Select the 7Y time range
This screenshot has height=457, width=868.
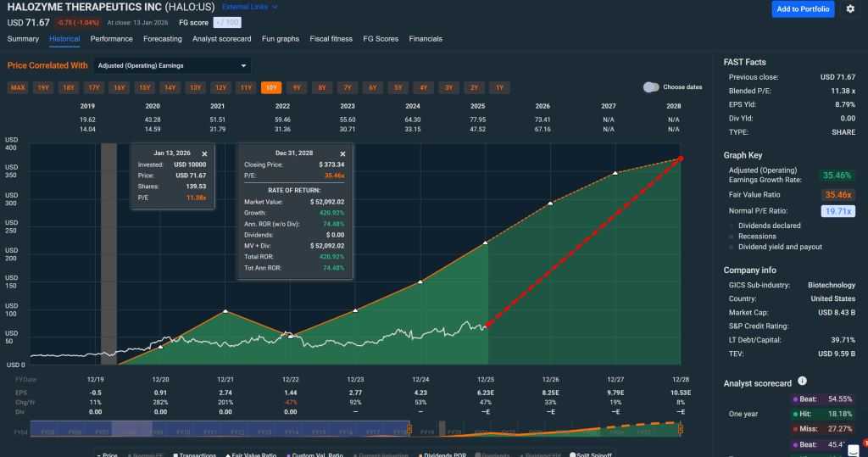[347, 87]
